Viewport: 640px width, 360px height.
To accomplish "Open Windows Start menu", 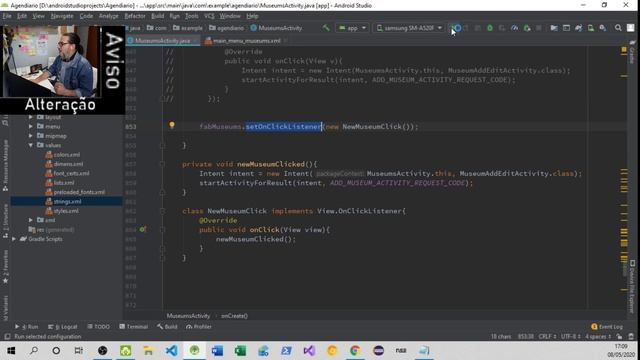I will tap(11, 351).
